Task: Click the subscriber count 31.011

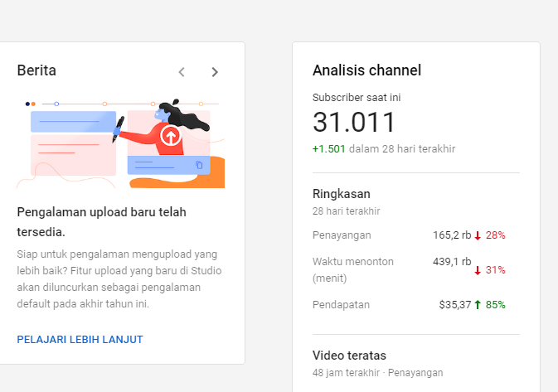Action: pyautogui.click(x=354, y=123)
